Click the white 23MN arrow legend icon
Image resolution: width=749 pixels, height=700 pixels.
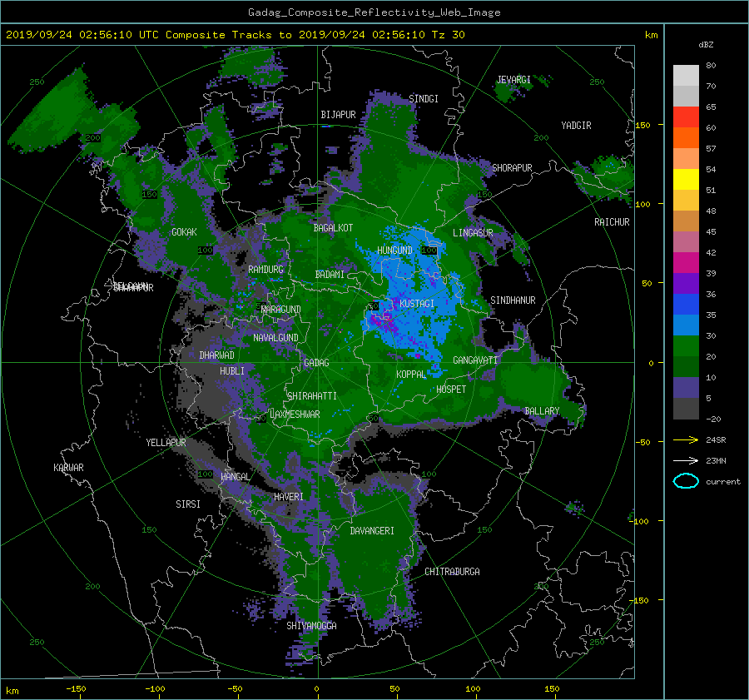686,460
